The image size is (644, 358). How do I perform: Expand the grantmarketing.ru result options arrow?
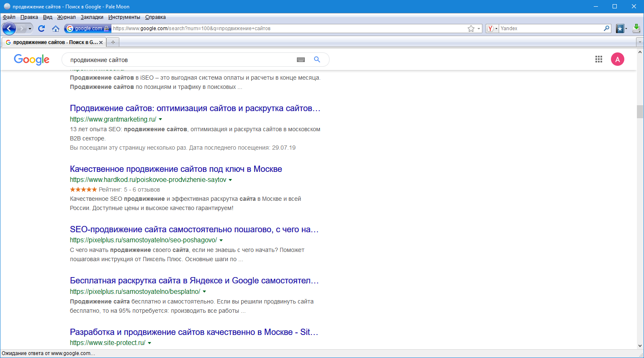[x=160, y=119]
